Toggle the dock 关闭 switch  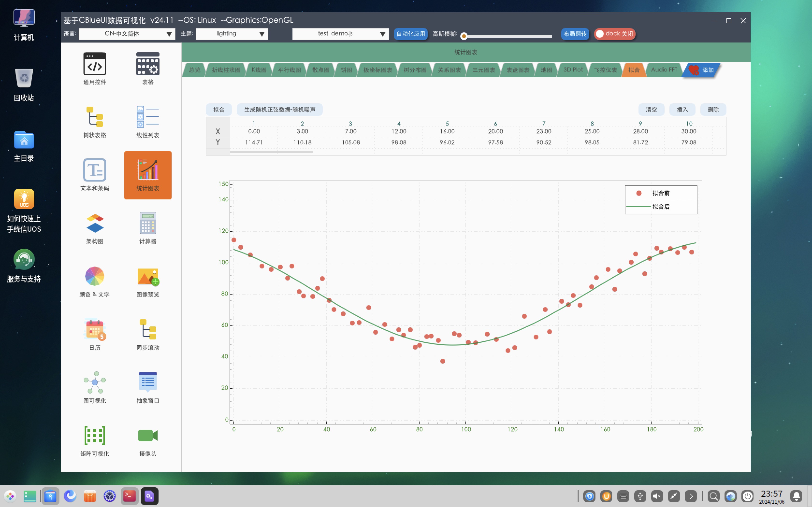click(x=614, y=34)
